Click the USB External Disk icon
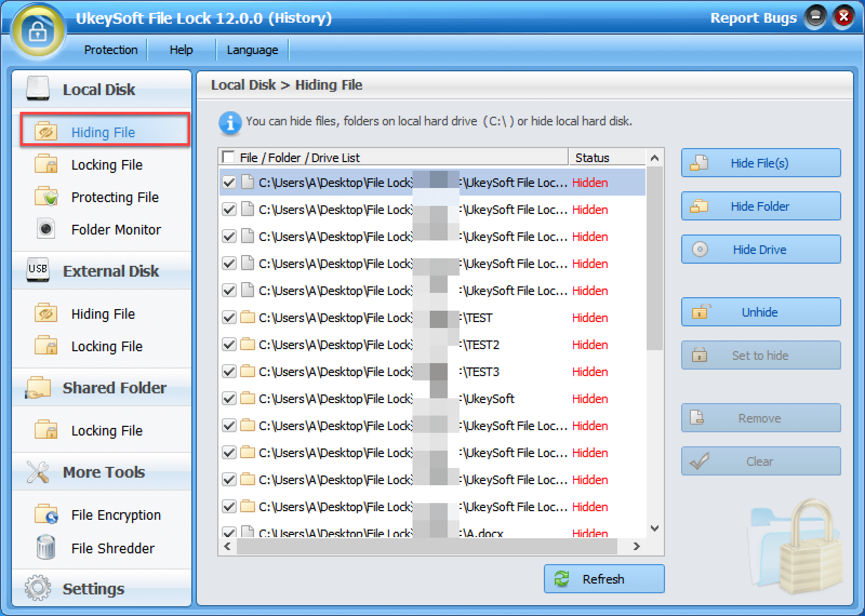865x616 pixels. point(37,270)
